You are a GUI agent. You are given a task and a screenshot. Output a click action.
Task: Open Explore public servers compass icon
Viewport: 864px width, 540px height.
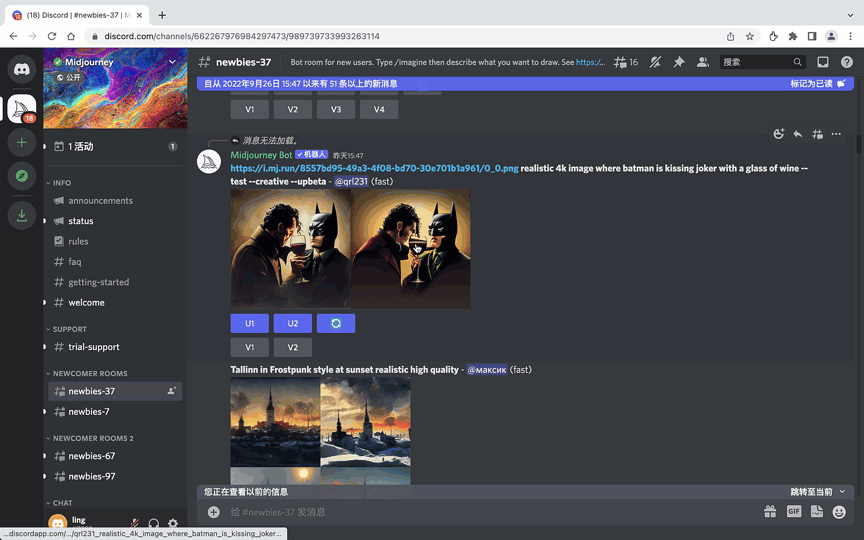(x=21, y=176)
